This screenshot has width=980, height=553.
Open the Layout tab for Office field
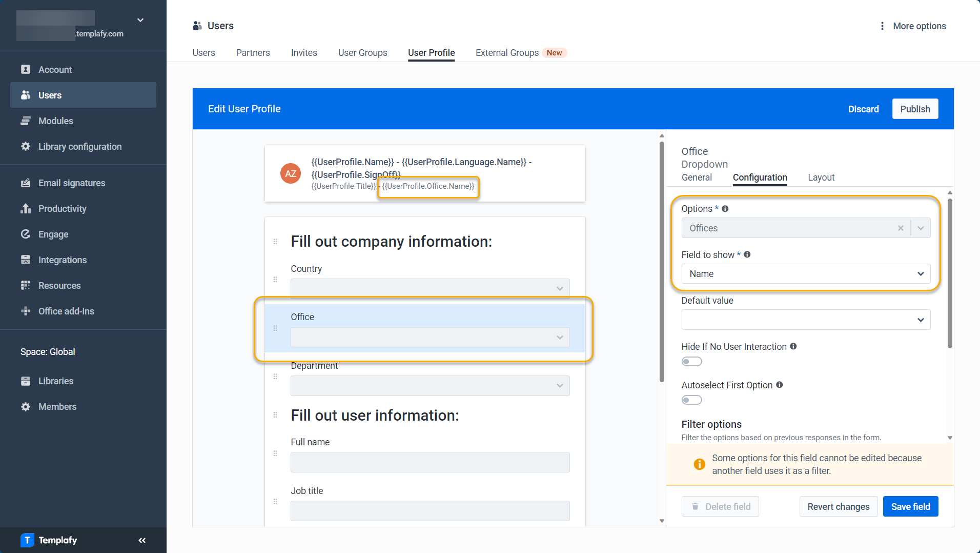tap(821, 177)
